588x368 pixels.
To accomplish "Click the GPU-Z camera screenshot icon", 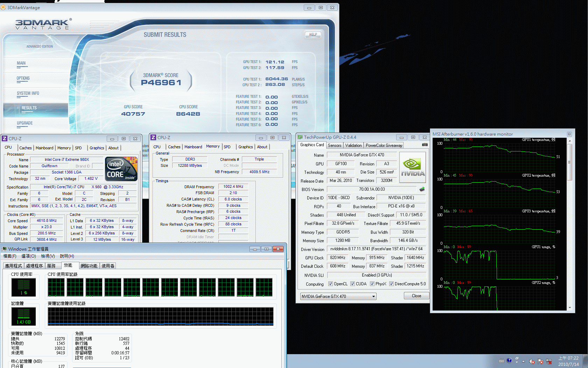I will pyautogui.click(x=425, y=145).
